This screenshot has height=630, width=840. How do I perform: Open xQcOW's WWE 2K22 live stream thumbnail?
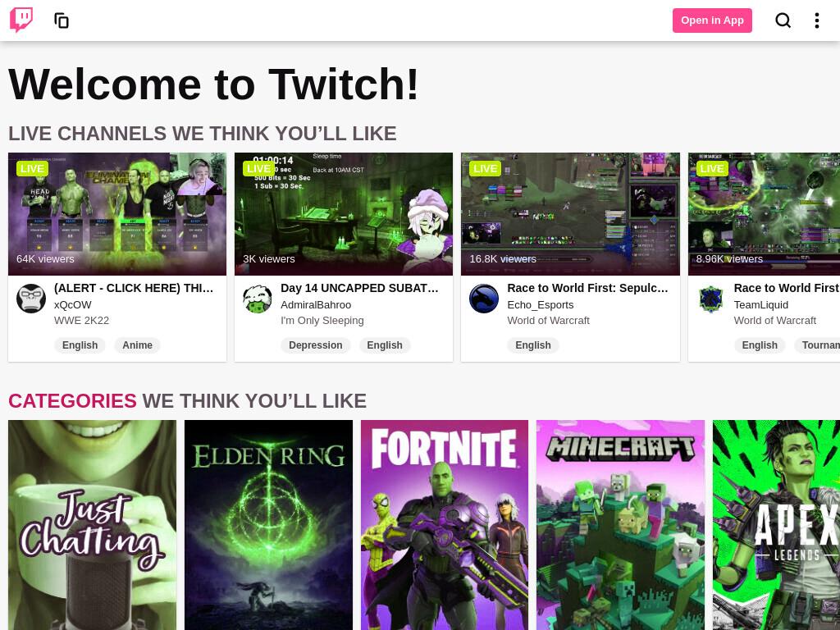[117, 214]
